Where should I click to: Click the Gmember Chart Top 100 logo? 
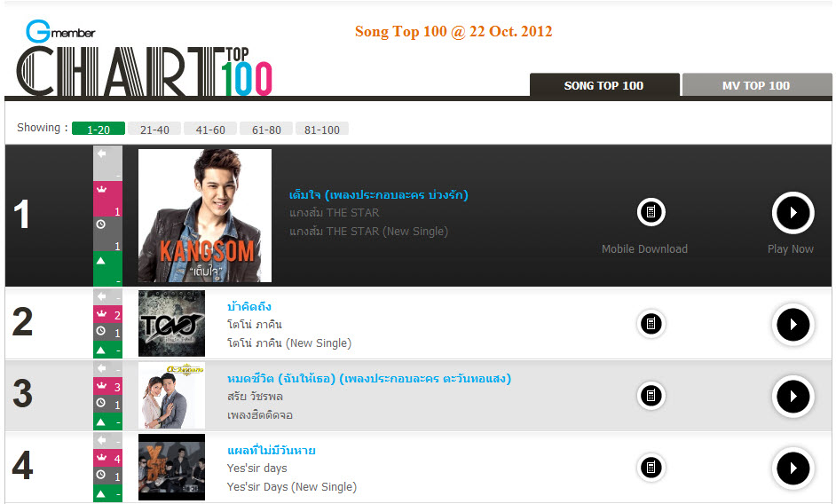point(144,59)
